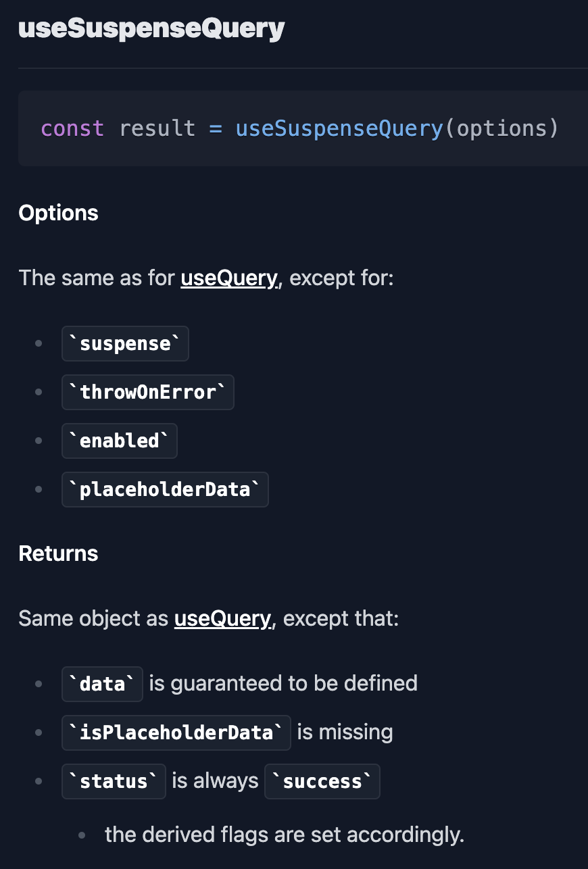This screenshot has width=588, height=869.
Task: Click the `success` code tag
Action: point(322,781)
